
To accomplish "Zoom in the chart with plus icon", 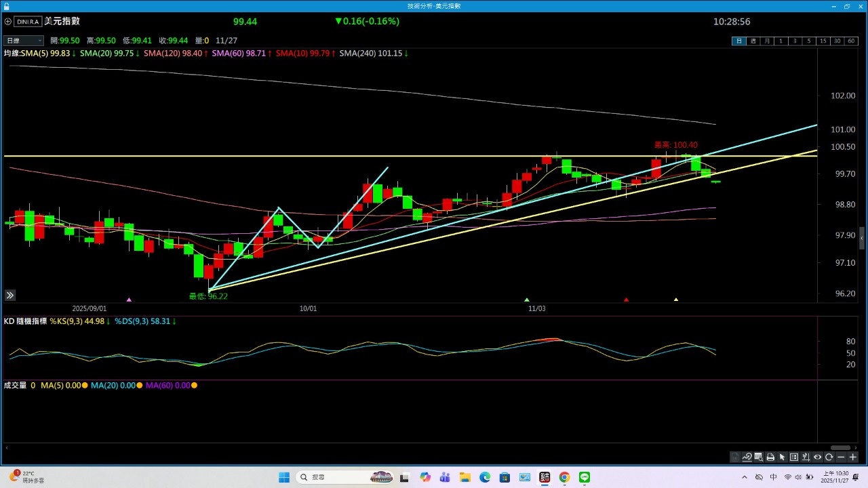I will point(852,457).
